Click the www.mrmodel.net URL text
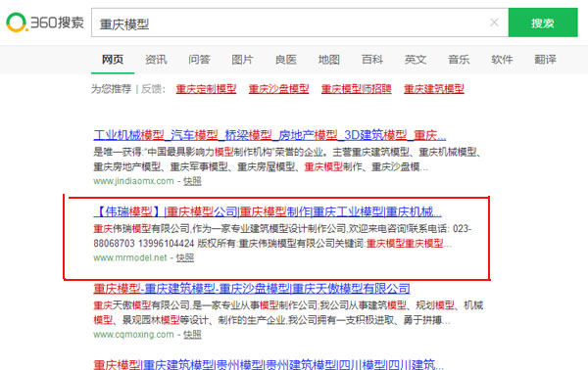Screen dimensions: 588x370 click(130, 257)
